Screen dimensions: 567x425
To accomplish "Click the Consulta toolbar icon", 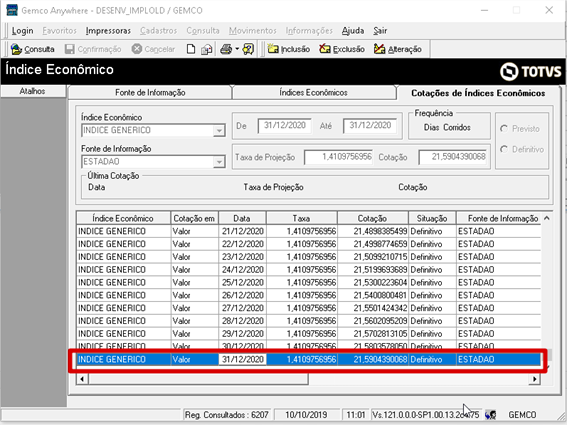I will pyautogui.click(x=17, y=49).
